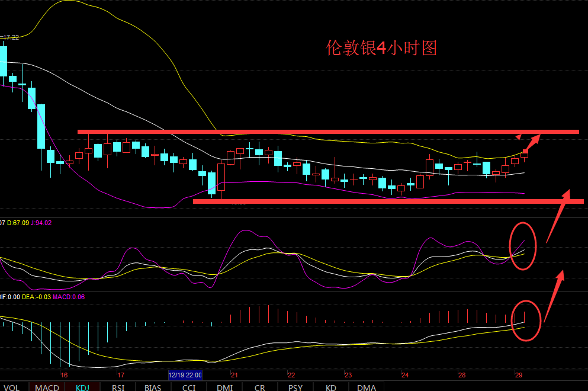This screenshot has width=588, height=391.
Task: Click the date 29 axis marker
Action: [x=519, y=375]
